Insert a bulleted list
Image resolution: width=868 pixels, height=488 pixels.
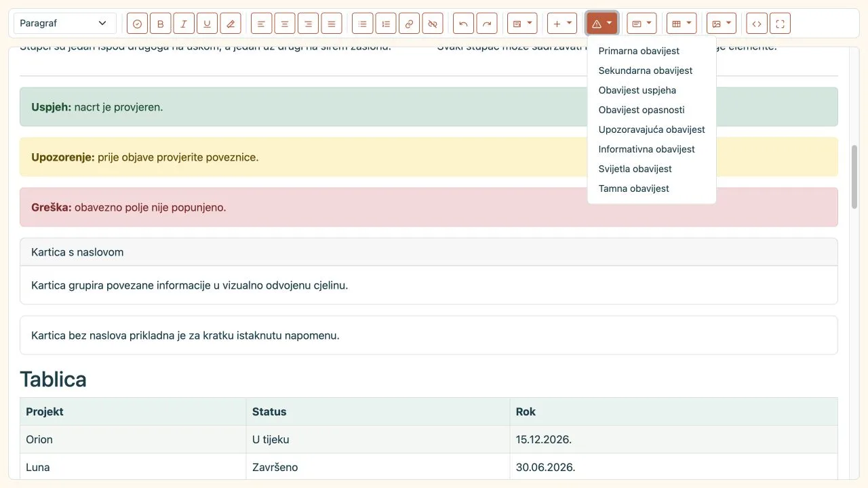(363, 23)
